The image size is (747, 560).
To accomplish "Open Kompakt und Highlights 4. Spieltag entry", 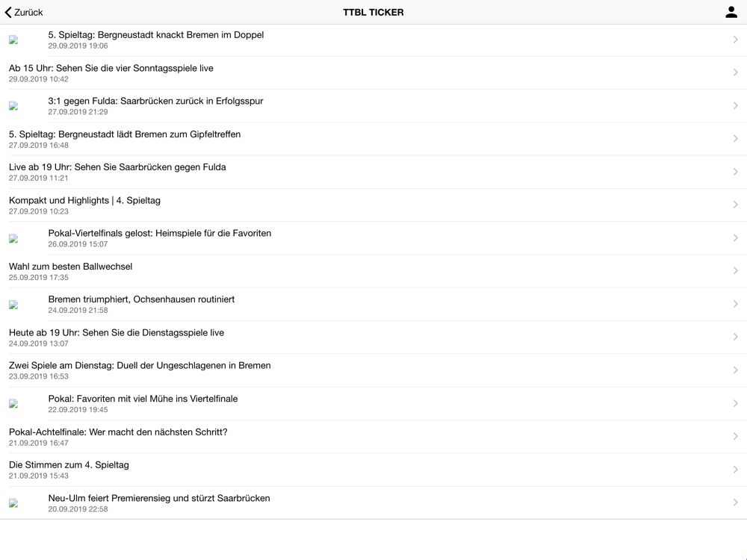I will click(x=373, y=205).
